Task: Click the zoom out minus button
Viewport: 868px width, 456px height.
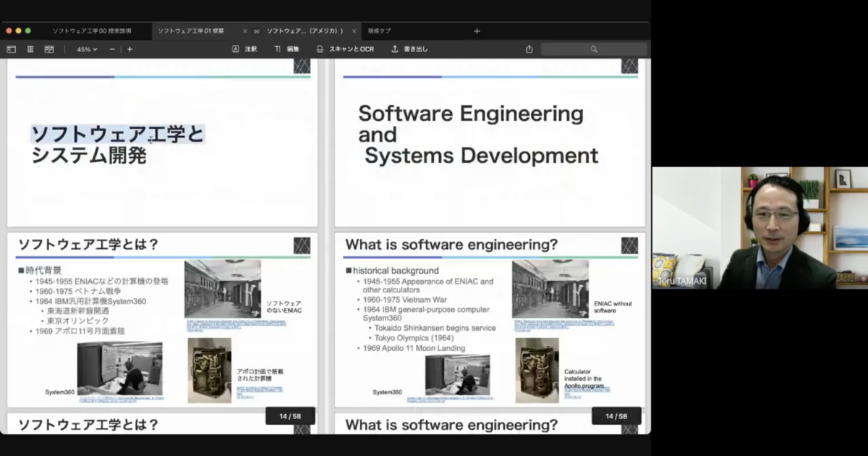Action: pyautogui.click(x=112, y=49)
